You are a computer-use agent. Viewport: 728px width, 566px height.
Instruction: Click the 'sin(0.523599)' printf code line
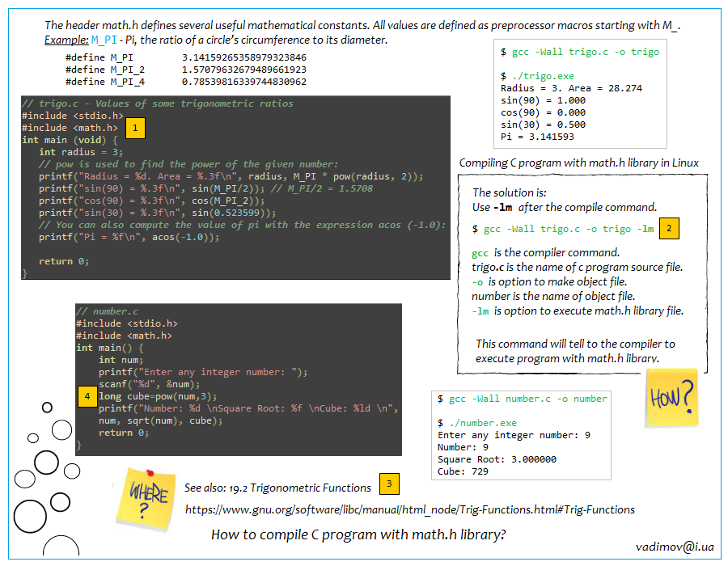coord(158,213)
